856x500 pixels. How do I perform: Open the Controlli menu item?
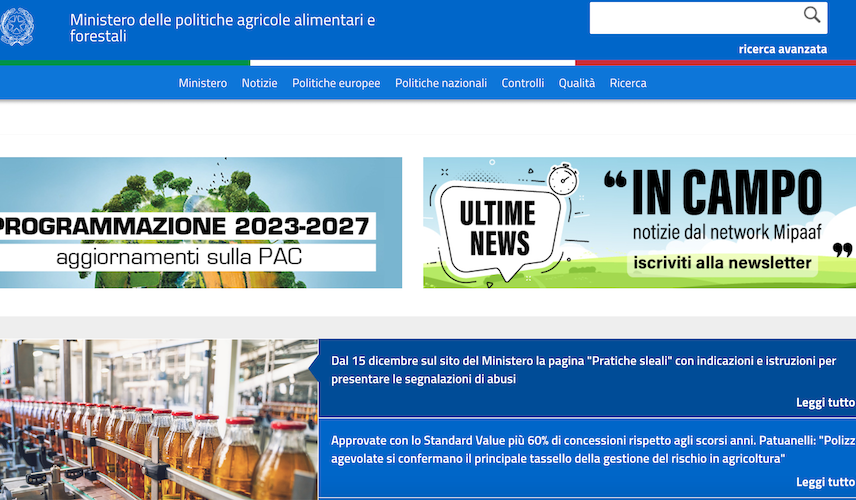[x=523, y=83]
